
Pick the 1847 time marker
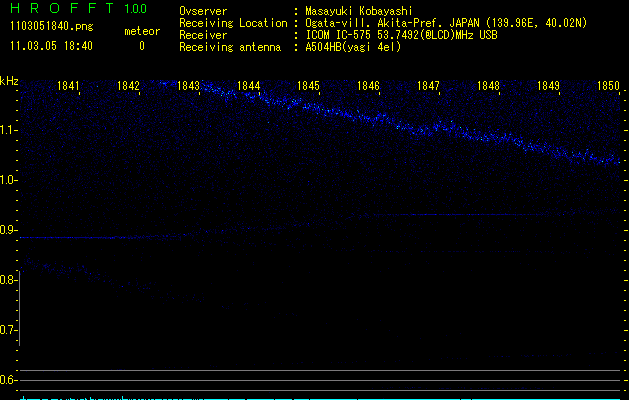pyautogui.click(x=428, y=86)
